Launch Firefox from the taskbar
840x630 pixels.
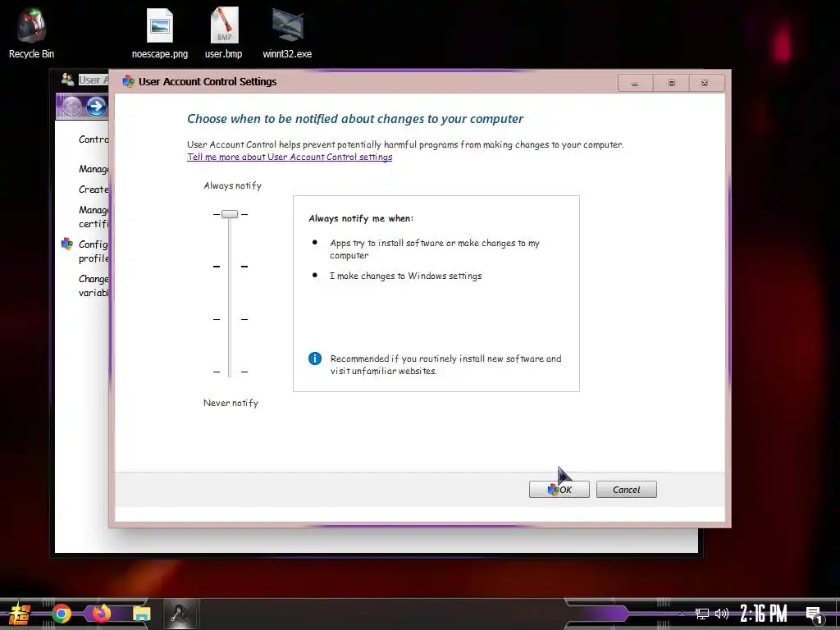[101, 613]
